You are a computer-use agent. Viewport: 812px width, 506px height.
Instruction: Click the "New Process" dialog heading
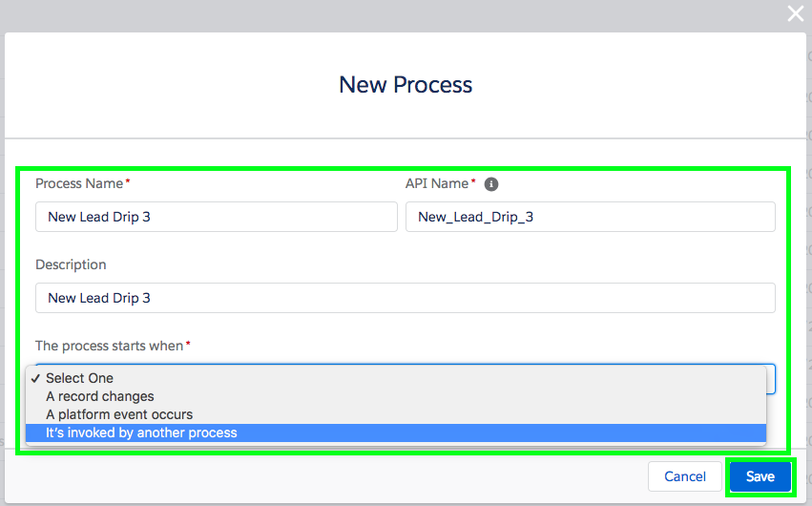406,84
